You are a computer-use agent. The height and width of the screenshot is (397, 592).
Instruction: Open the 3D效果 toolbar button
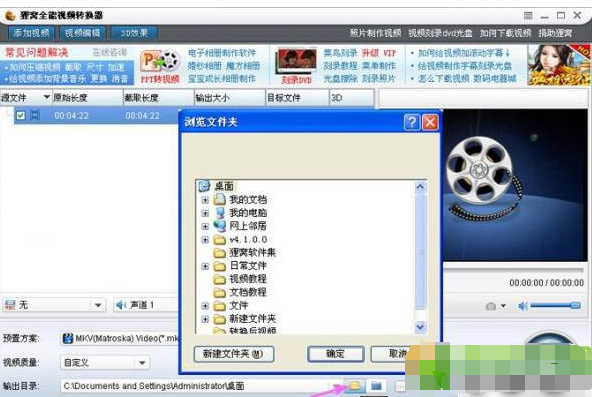(134, 33)
